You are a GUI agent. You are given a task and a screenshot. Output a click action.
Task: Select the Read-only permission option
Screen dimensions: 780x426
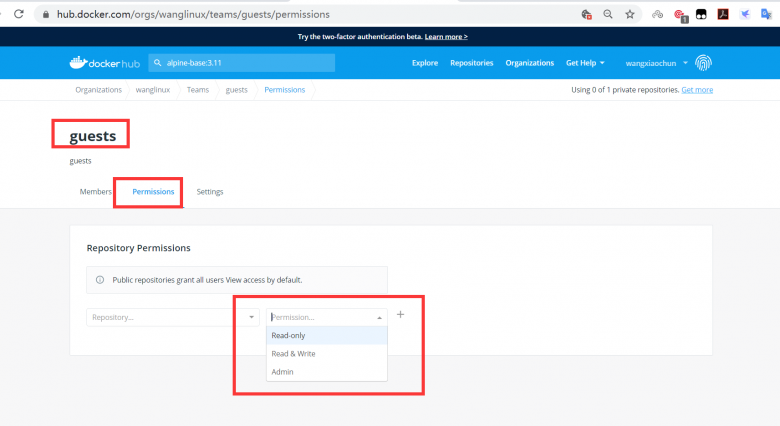tap(327, 335)
